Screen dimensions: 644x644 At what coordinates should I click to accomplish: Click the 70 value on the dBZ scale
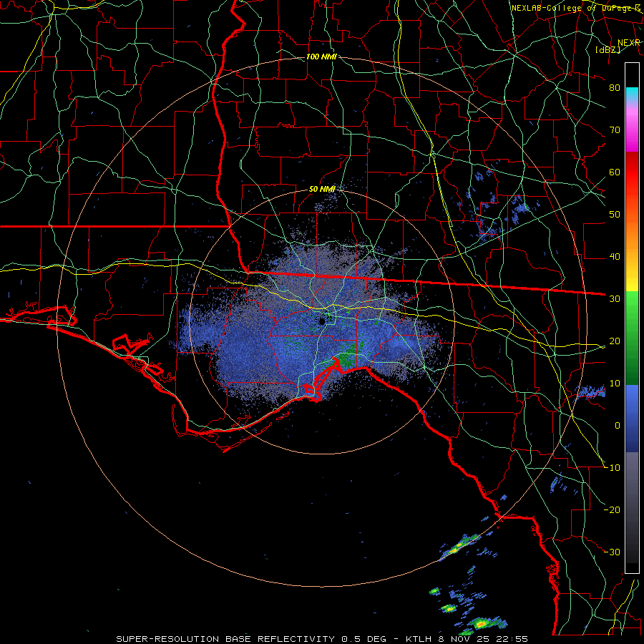coord(615,130)
